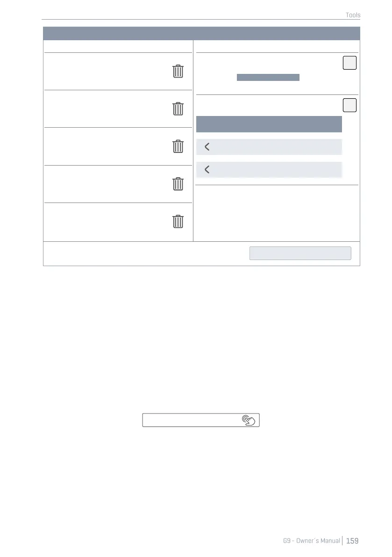Tick the upper checkbox in the right panel
Viewport: 392px width, 557px height.
point(349,63)
